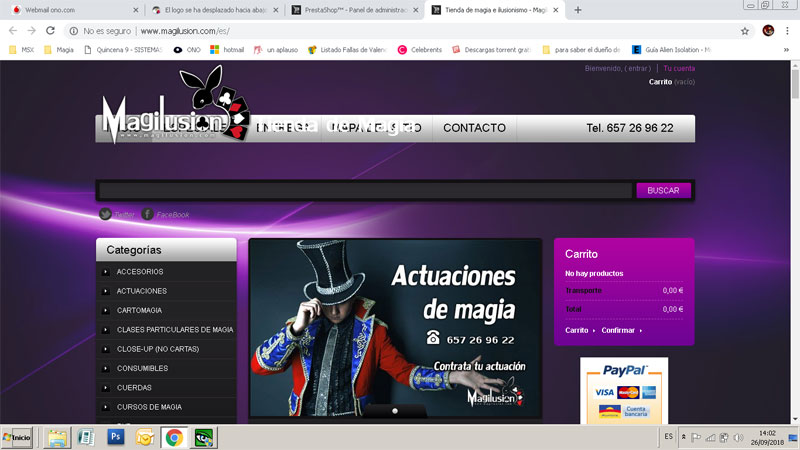The height and width of the screenshot is (450, 800).
Task: Expand the arrow beside CONSUMIBLES
Action: coord(105,368)
